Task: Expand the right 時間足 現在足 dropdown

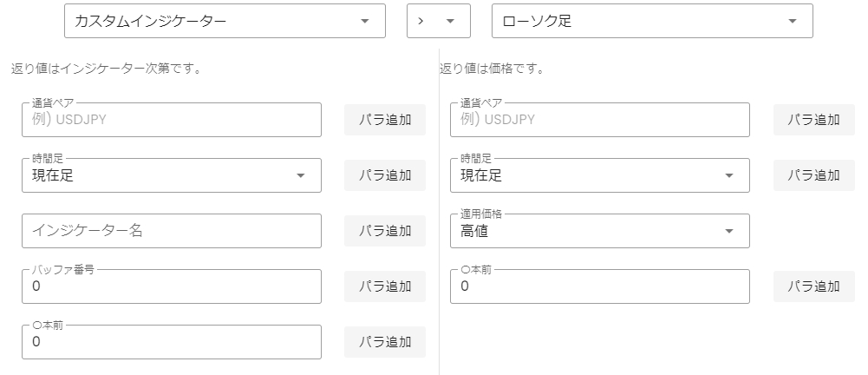Action: click(x=600, y=175)
